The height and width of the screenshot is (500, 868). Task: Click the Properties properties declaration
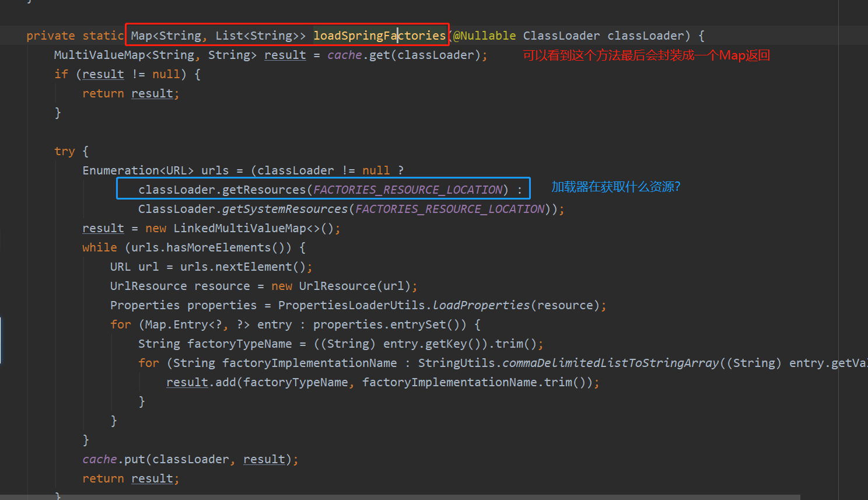point(183,305)
